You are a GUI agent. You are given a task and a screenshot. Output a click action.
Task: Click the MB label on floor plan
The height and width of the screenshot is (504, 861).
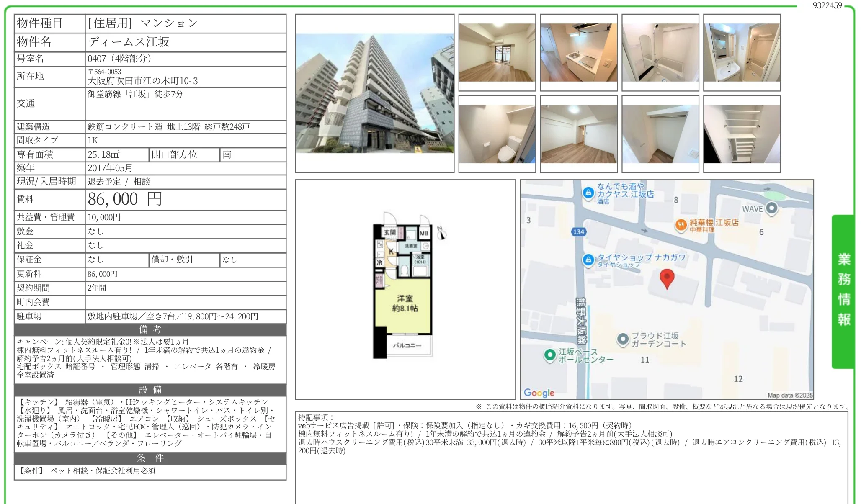click(424, 233)
